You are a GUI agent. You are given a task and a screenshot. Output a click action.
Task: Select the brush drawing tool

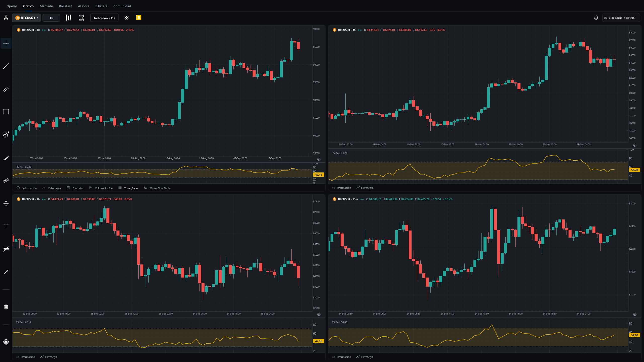click(6, 158)
